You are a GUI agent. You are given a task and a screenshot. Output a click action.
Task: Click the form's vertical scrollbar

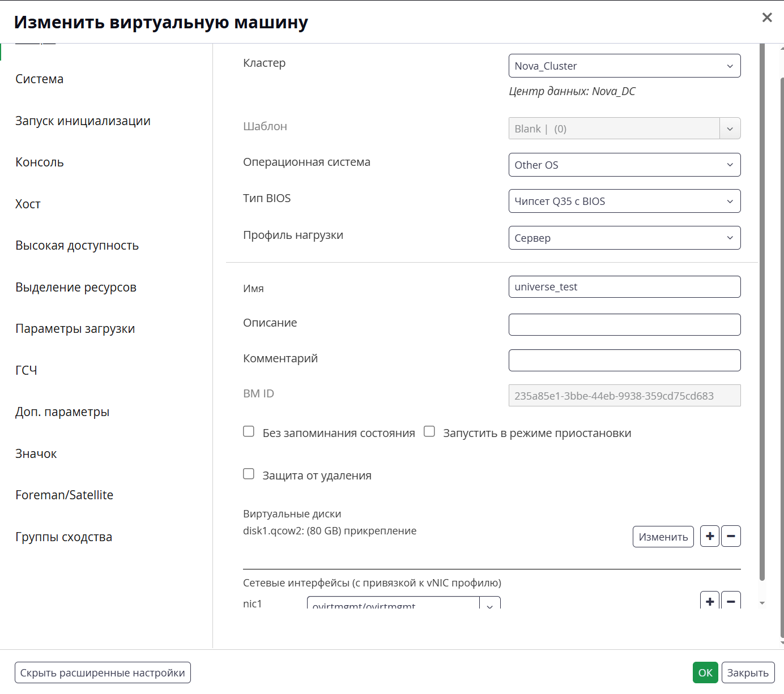point(762,311)
